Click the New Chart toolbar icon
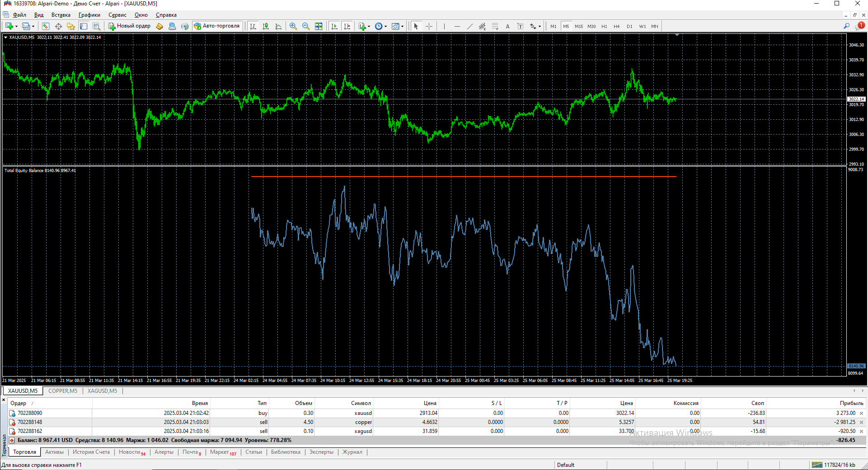 click(x=9, y=26)
